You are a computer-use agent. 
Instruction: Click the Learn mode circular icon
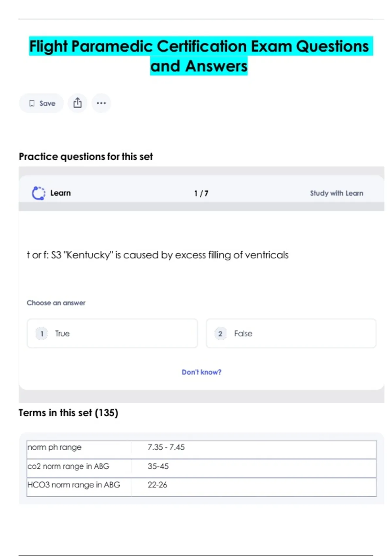[x=39, y=193]
